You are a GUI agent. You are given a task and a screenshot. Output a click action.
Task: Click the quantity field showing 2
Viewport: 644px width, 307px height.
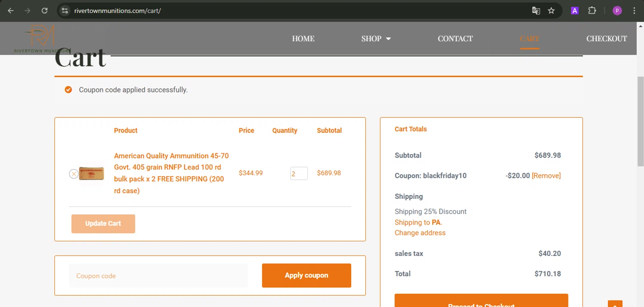[x=299, y=173]
